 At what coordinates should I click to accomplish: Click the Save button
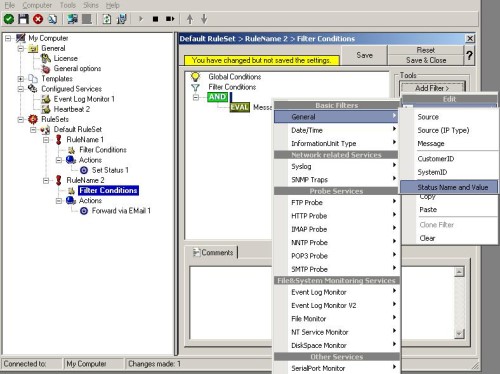[364, 55]
